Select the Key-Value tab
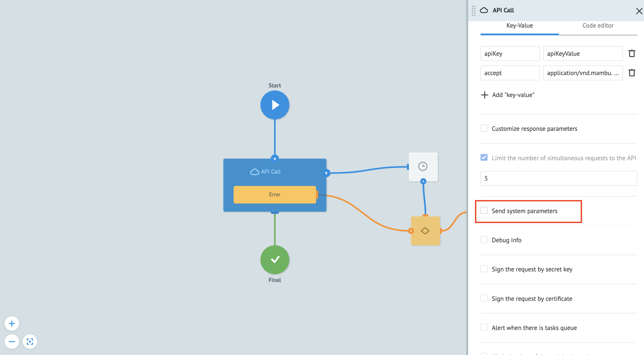The height and width of the screenshot is (355, 644). (x=519, y=26)
